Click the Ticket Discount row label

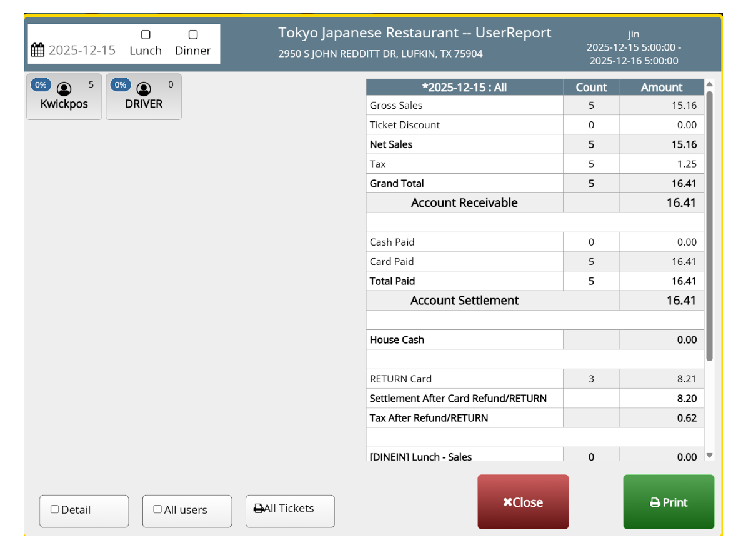click(405, 124)
